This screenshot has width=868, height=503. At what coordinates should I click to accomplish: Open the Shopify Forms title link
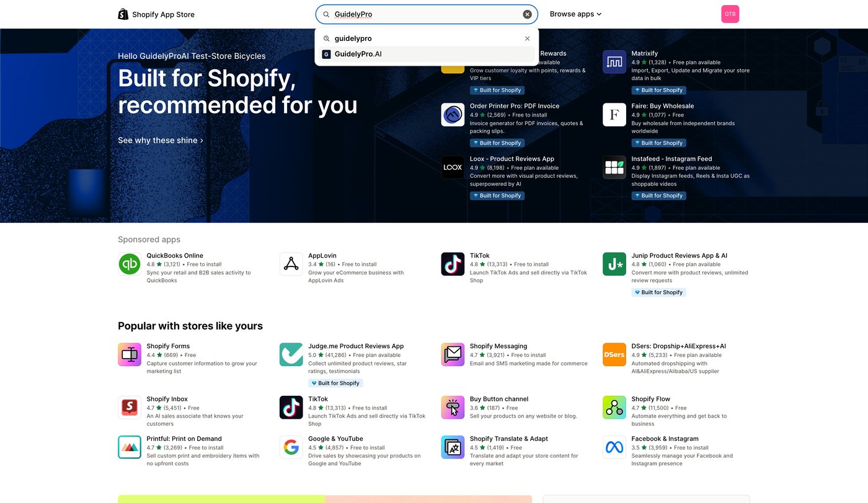tap(168, 346)
